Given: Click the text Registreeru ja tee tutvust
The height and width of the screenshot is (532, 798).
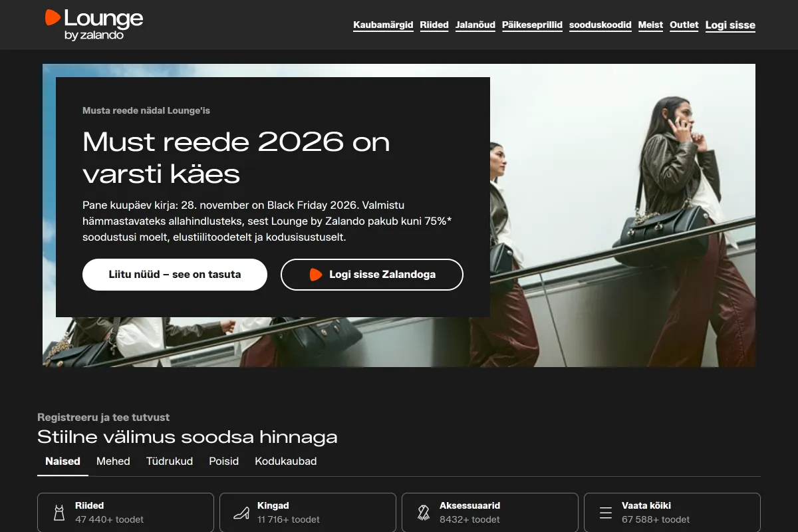Looking at the screenshot, I should [104, 418].
